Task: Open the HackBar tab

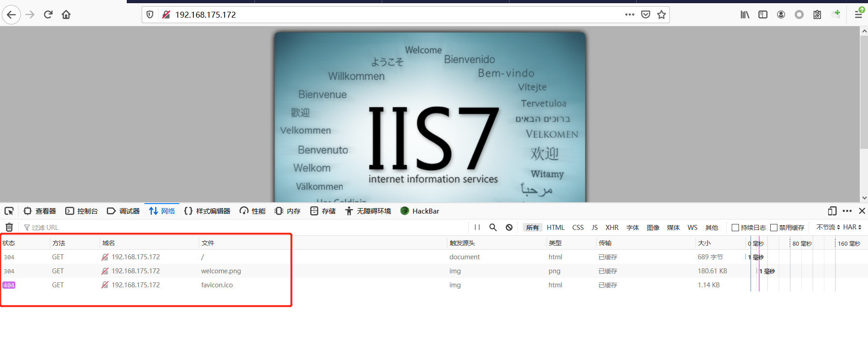Action: pyautogui.click(x=420, y=211)
